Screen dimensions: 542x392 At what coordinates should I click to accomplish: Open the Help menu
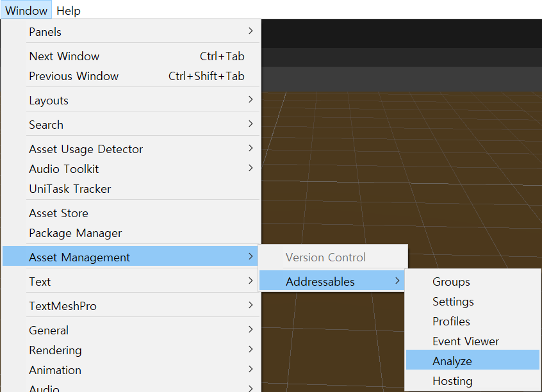[69, 10]
